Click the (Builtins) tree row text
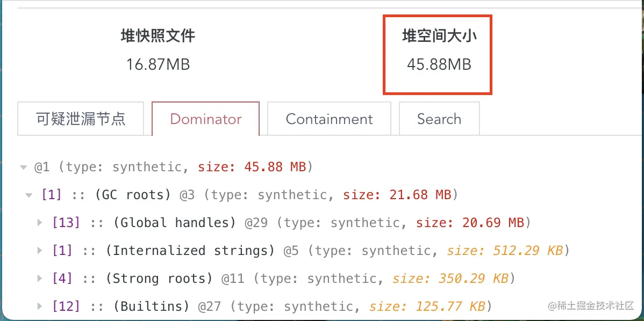The image size is (644, 321). point(151,307)
